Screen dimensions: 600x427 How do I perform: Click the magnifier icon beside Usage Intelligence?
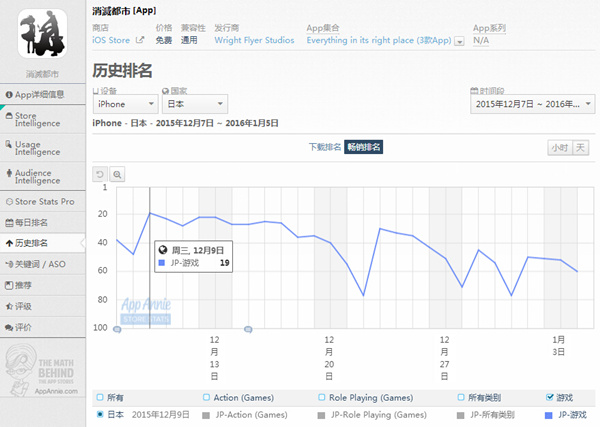coord(9,144)
